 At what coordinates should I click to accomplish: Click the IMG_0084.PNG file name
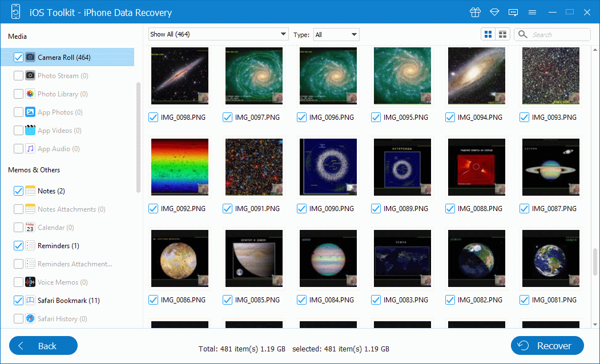point(331,300)
